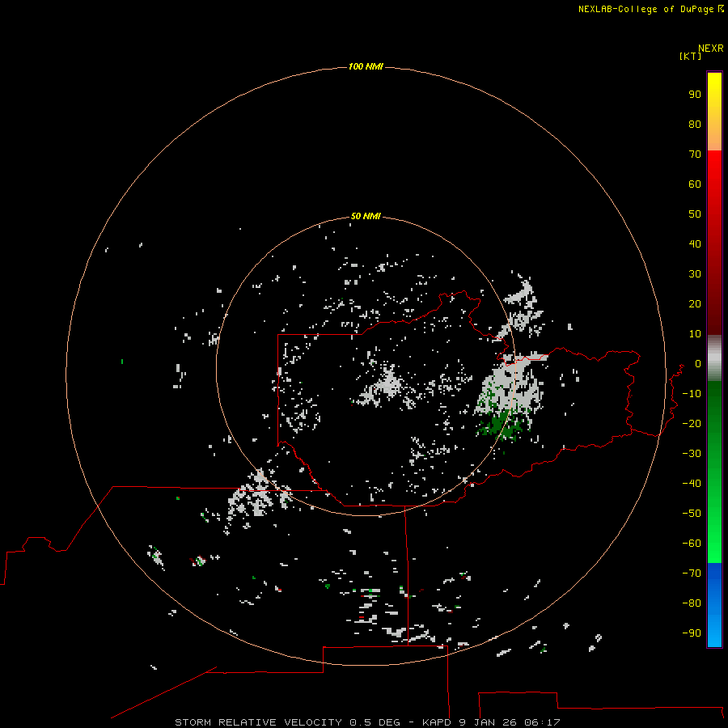The image size is (728, 728).
Task: Click the -80 value on the velocity scale
Action: coord(692,603)
